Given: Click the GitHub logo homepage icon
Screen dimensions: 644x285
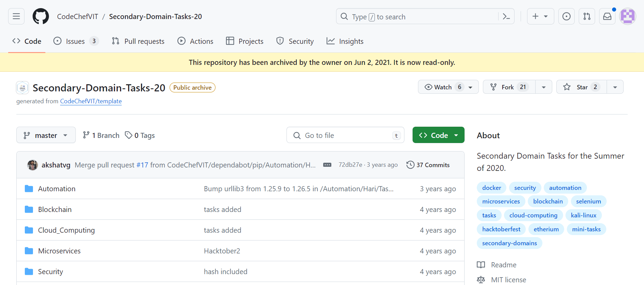Looking at the screenshot, I should [x=41, y=16].
